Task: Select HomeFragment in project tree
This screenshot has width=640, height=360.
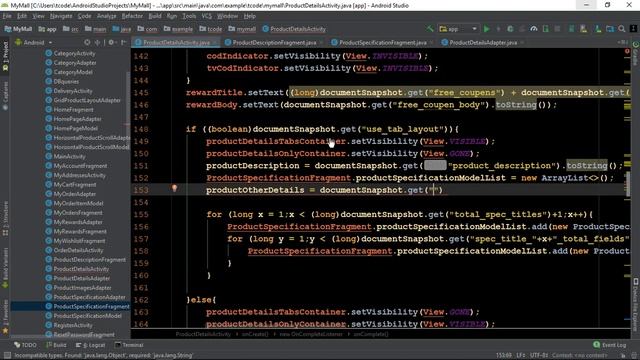Action: tap(73, 110)
